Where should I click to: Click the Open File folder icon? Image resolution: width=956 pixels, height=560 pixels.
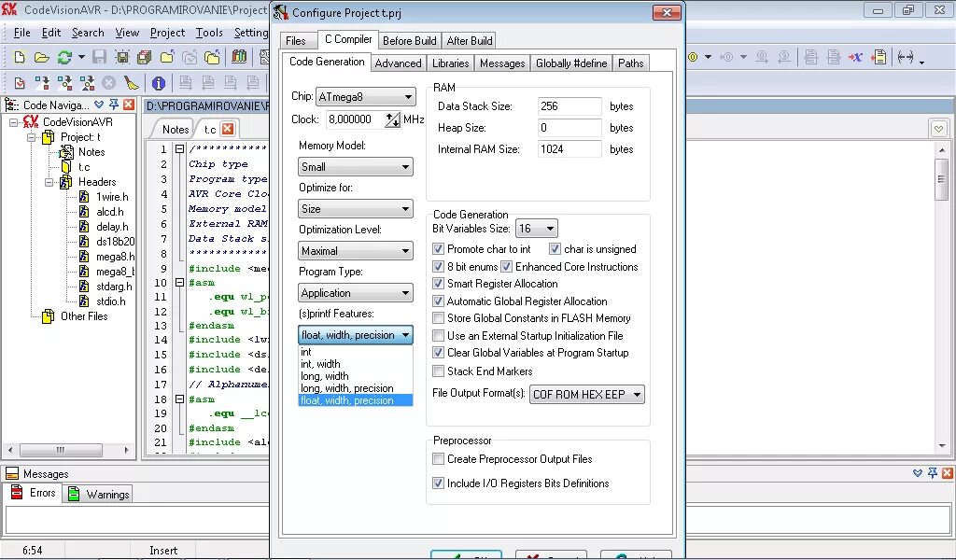(41, 57)
